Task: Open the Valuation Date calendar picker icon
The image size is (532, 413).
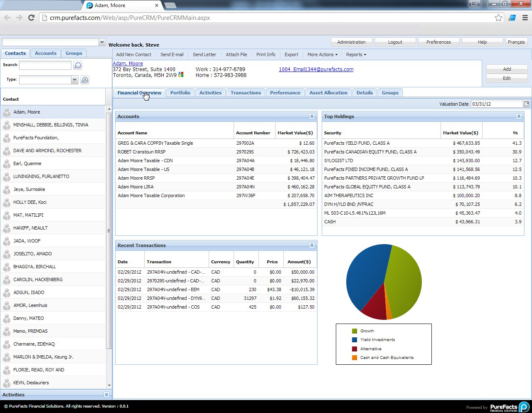Action: 527,104
